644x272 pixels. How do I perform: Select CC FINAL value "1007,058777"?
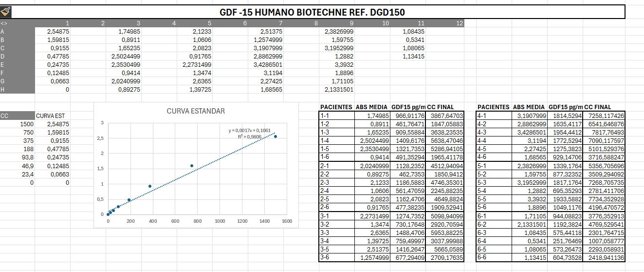604,240
